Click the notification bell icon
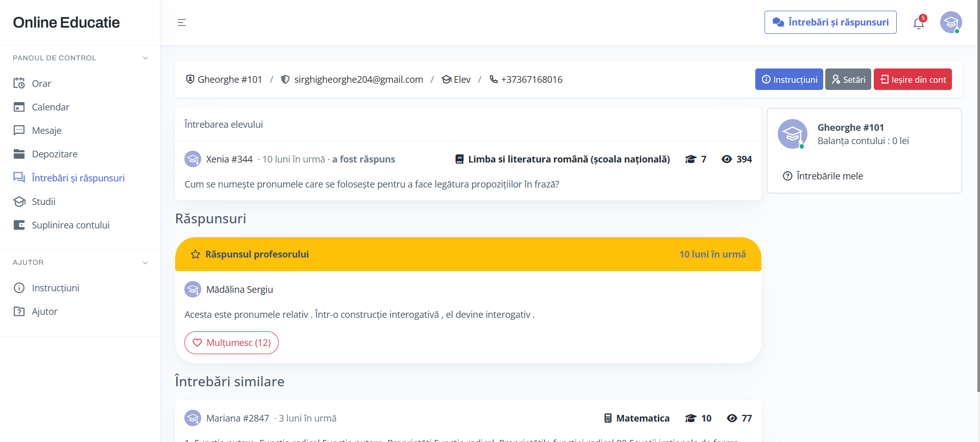Screen dimensions: 980x442 point(918,23)
